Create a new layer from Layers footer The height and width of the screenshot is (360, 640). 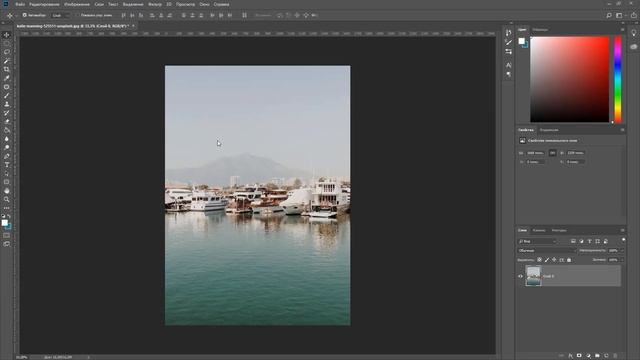tap(606, 356)
